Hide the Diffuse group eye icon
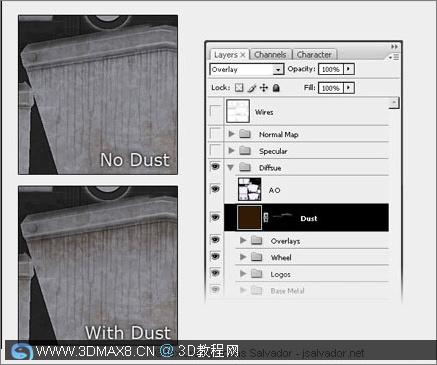This screenshot has width=437, height=365. tap(215, 166)
